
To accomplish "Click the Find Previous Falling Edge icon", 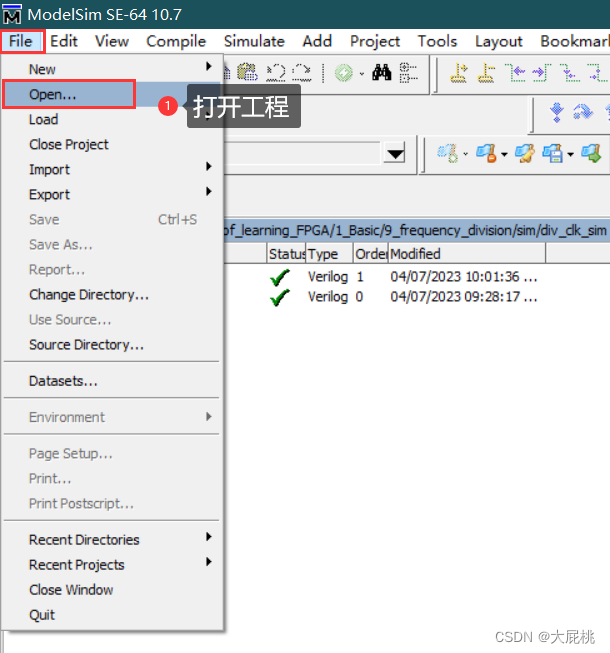I will point(570,73).
